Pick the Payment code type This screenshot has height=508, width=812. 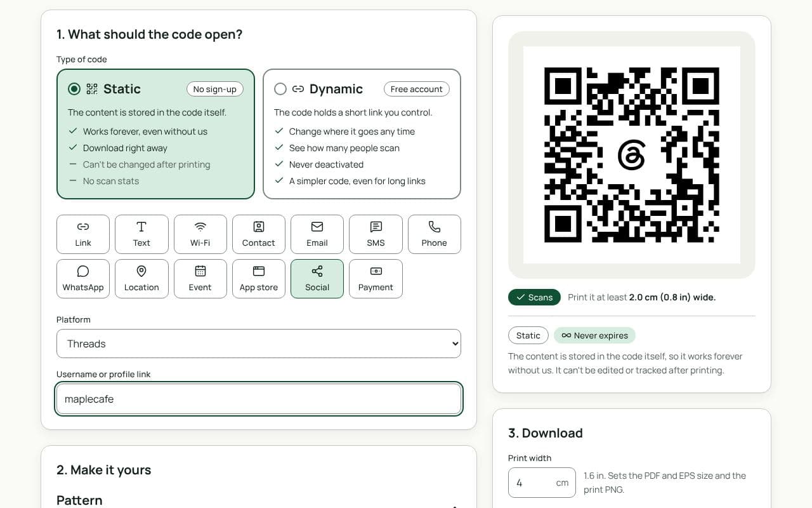(376, 279)
